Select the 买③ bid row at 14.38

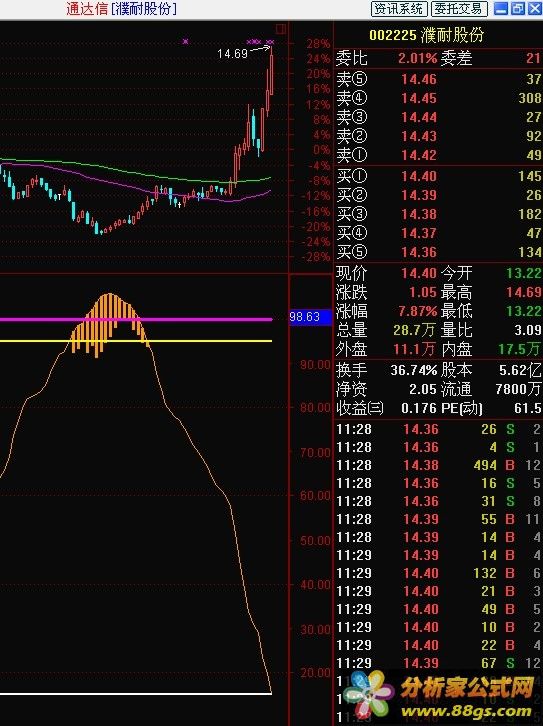click(438, 214)
